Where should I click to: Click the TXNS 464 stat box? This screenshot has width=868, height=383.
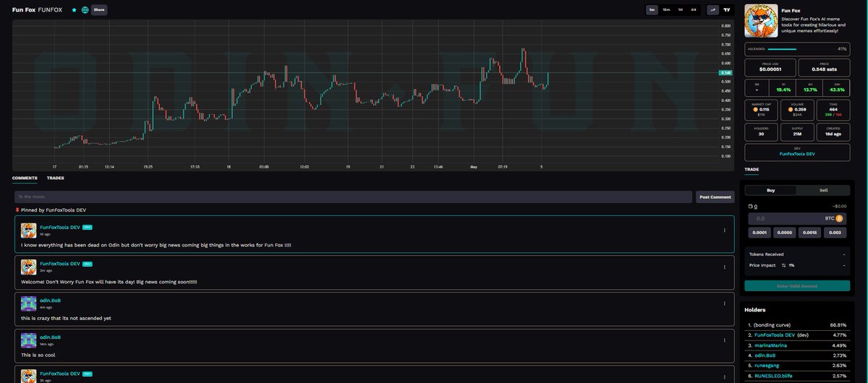(833, 110)
